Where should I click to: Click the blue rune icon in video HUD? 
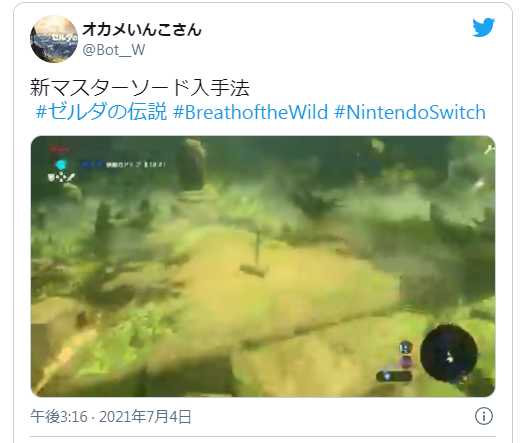pyautogui.click(x=61, y=164)
